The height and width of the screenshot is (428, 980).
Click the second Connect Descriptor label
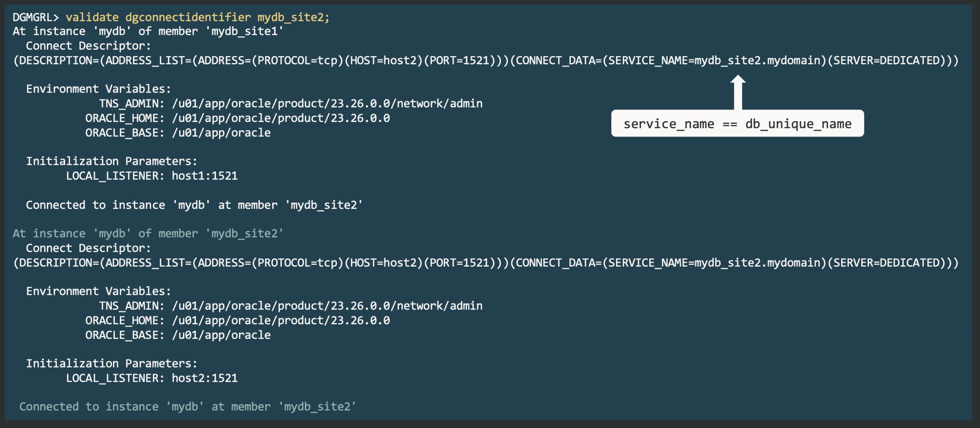[88, 248]
